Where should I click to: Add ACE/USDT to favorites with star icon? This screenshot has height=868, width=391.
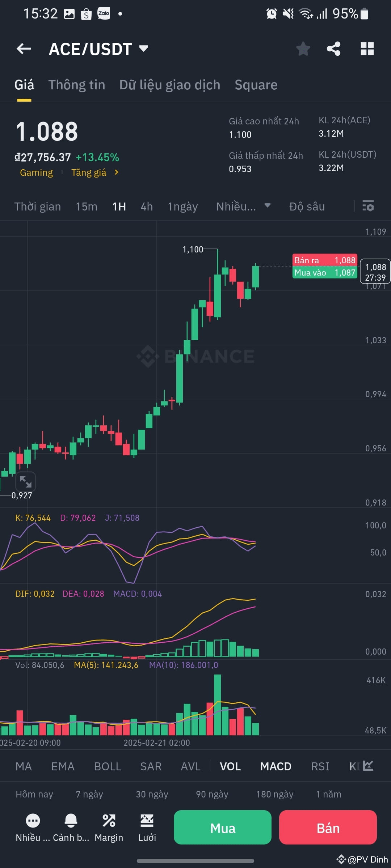pos(303,49)
